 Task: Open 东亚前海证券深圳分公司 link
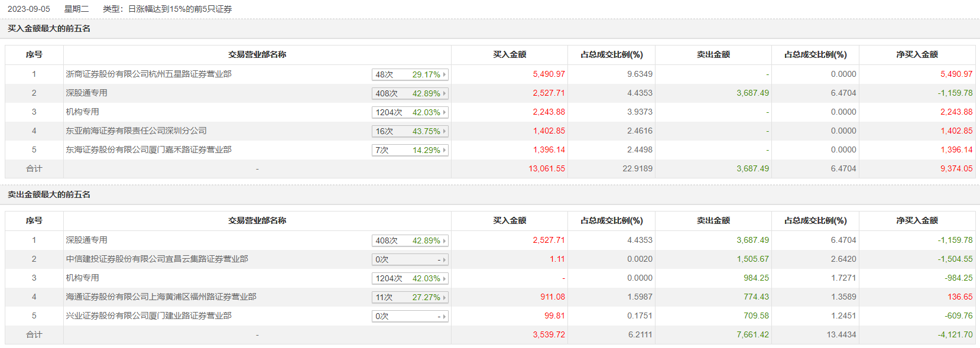(x=136, y=131)
